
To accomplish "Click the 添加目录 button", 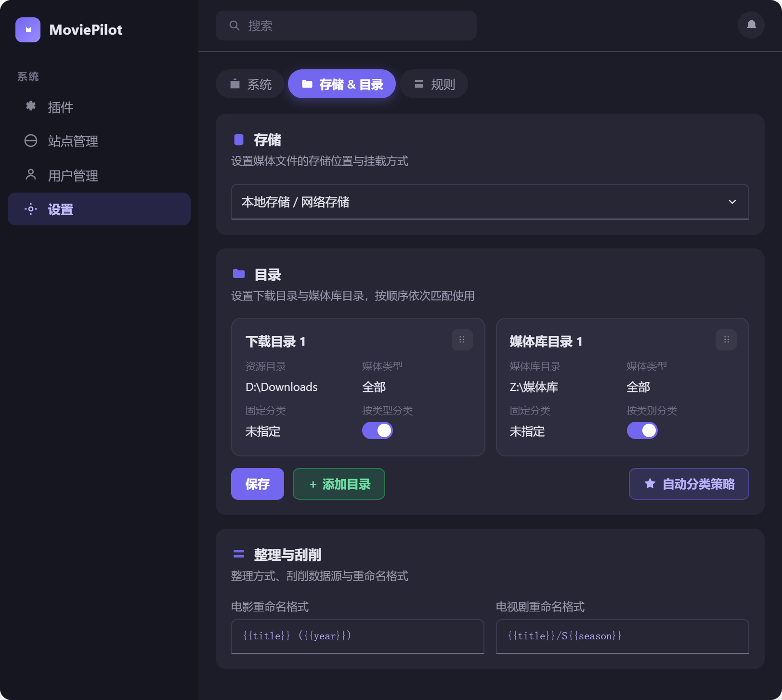I will (339, 484).
